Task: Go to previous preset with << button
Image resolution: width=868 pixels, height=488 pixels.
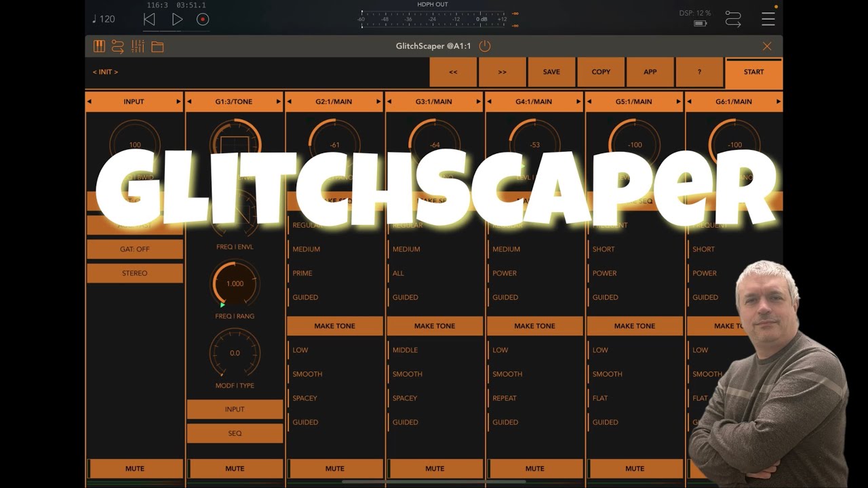Action: (453, 72)
